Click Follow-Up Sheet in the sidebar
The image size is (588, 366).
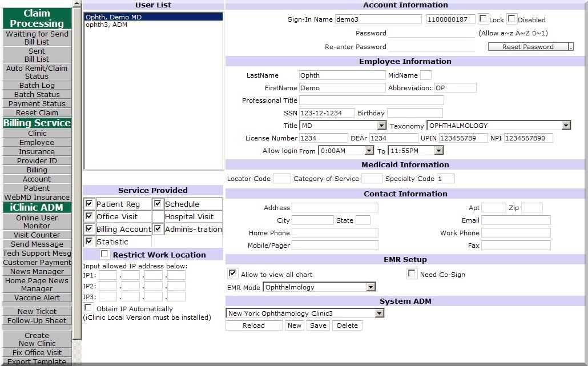click(37, 320)
